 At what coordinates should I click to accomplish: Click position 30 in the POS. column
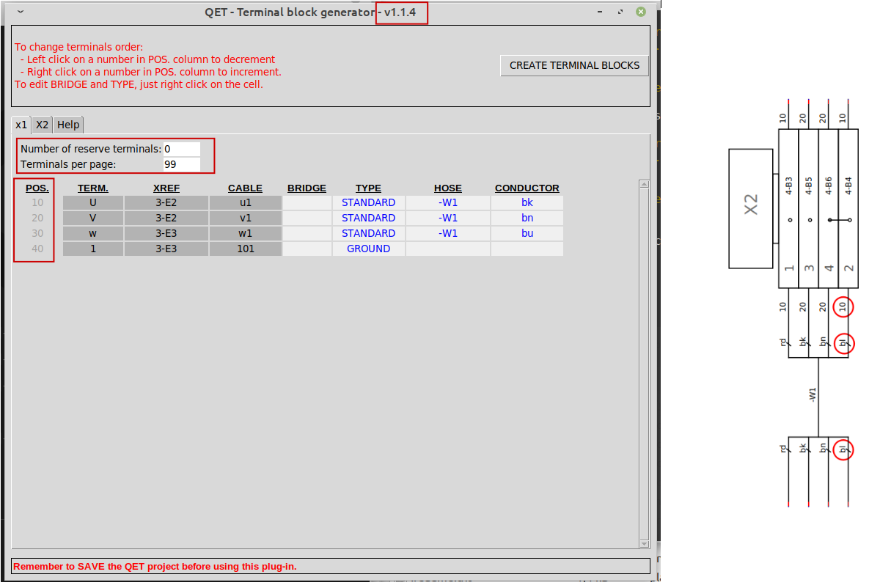pos(37,233)
